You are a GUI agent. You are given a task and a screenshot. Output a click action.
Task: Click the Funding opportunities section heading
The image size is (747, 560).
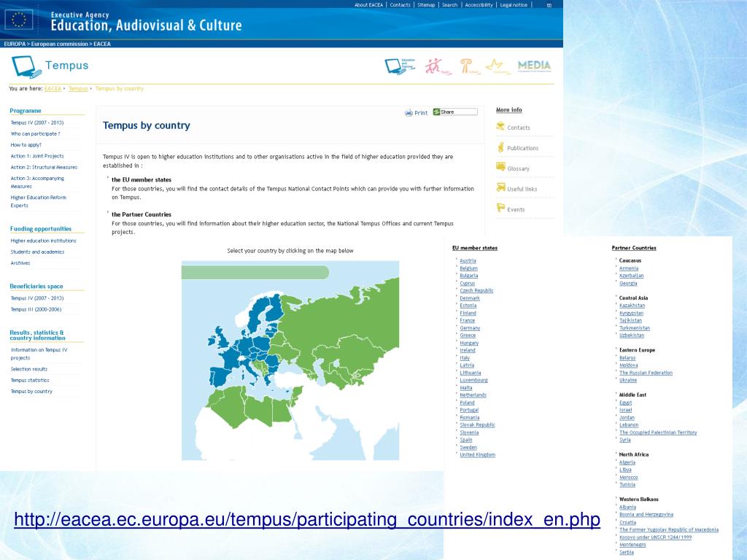(x=41, y=229)
